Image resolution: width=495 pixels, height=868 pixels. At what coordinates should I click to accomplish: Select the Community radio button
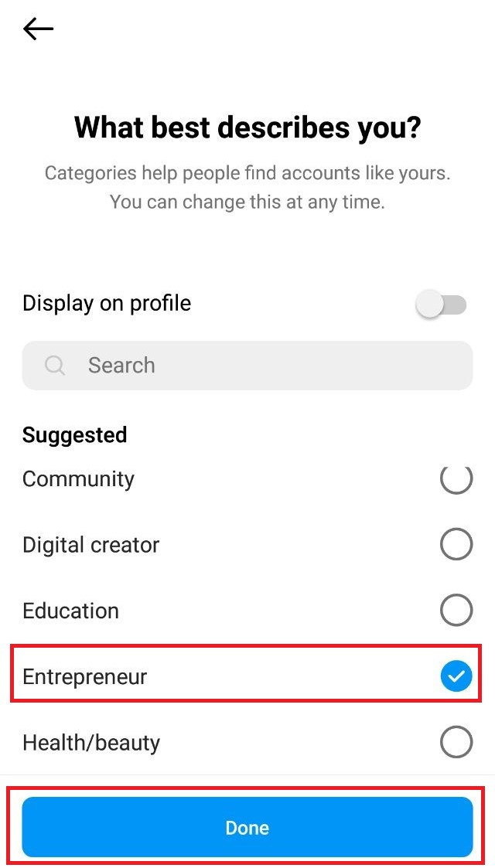(x=456, y=479)
